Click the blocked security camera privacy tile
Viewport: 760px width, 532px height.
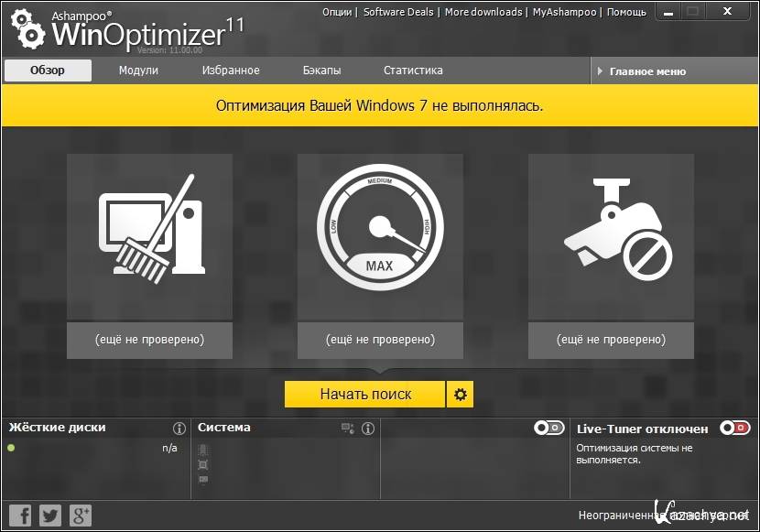611,237
